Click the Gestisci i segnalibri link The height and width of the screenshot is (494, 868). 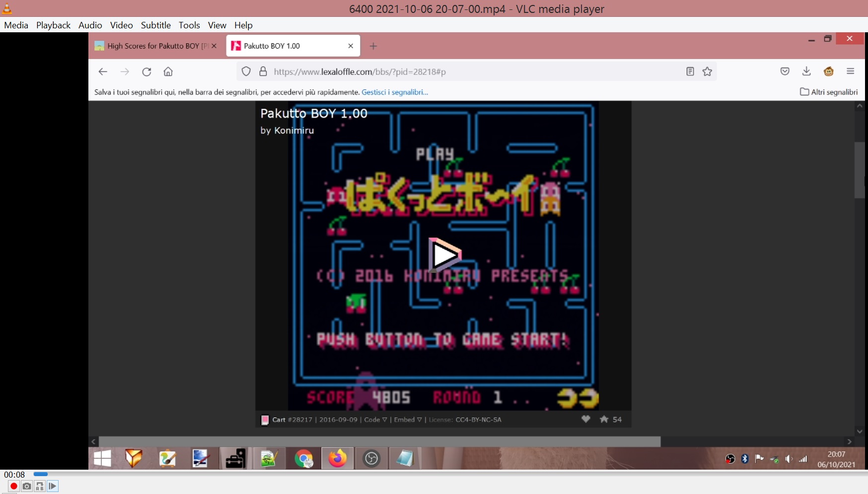[x=395, y=92]
